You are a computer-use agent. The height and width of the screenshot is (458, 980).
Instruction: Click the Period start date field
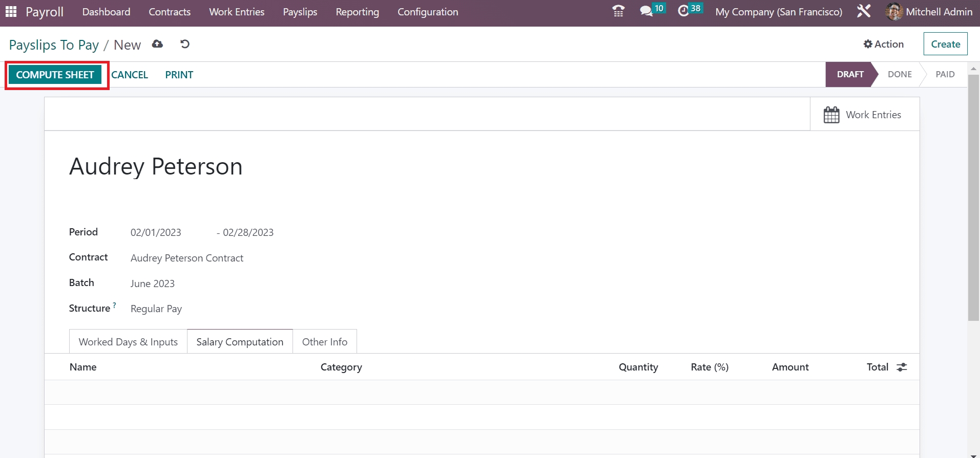[156, 232]
